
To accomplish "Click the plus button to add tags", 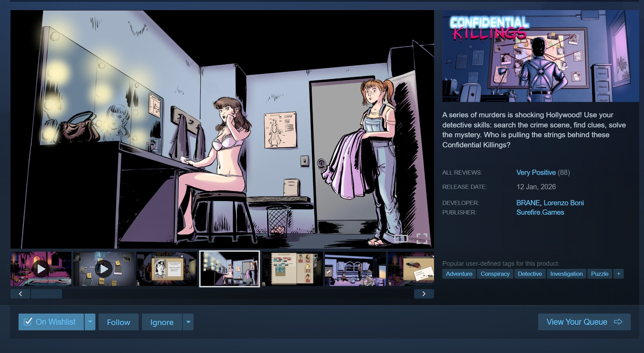I will coord(618,274).
